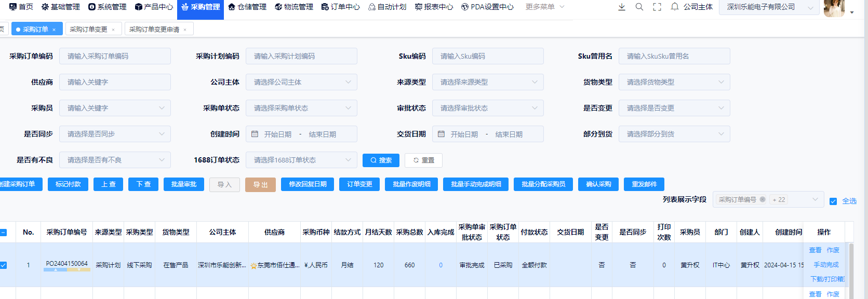Open 创建时间 start date picker
868x299 pixels.
point(277,134)
